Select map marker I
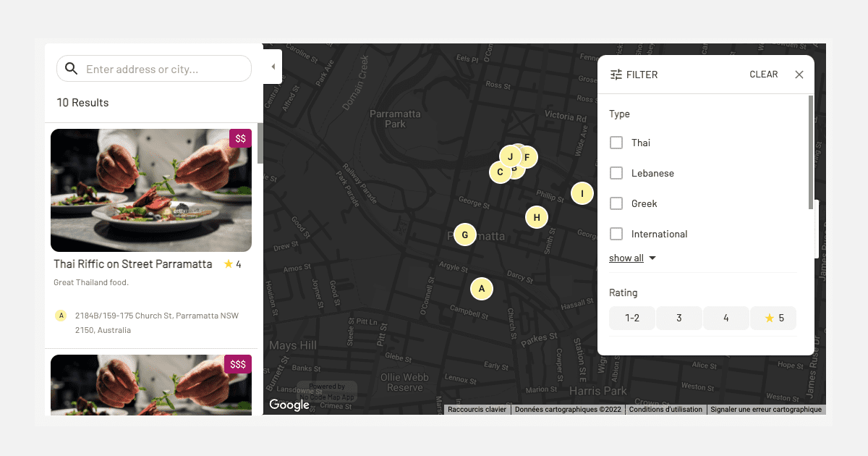The image size is (868, 456). (582, 193)
